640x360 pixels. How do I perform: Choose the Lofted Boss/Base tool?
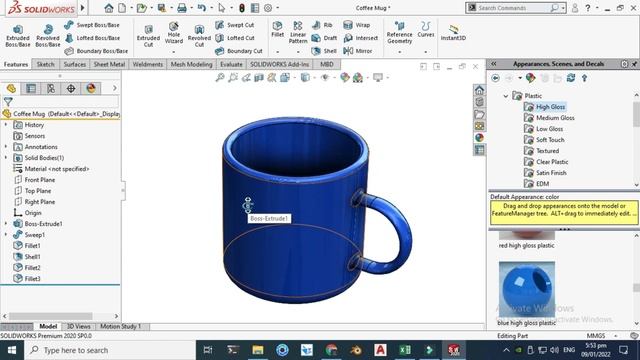point(92,38)
